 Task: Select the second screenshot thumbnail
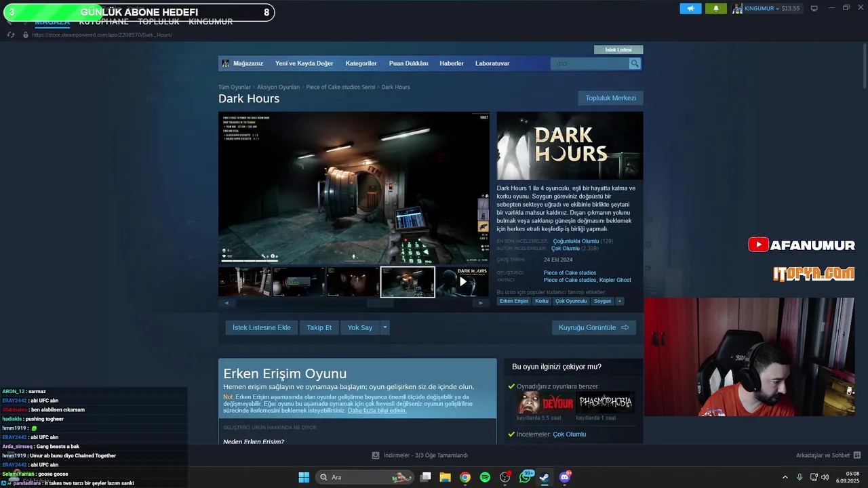pos(299,282)
